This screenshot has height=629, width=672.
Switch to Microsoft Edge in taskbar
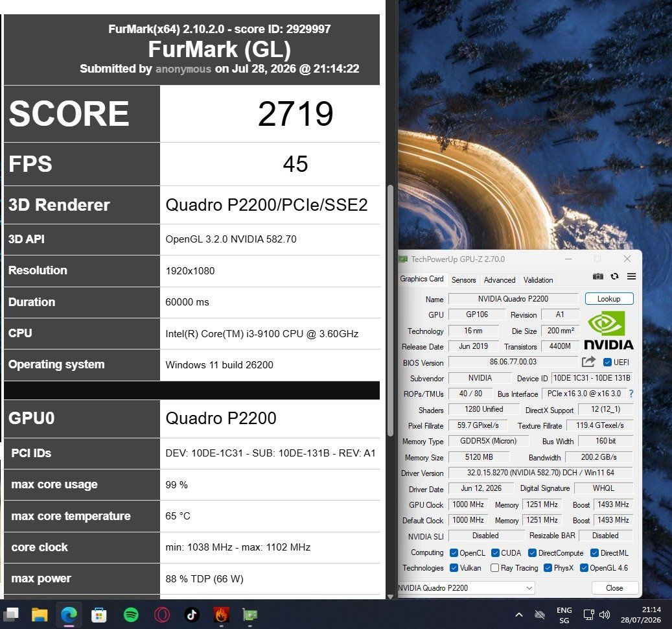click(69, 615)
